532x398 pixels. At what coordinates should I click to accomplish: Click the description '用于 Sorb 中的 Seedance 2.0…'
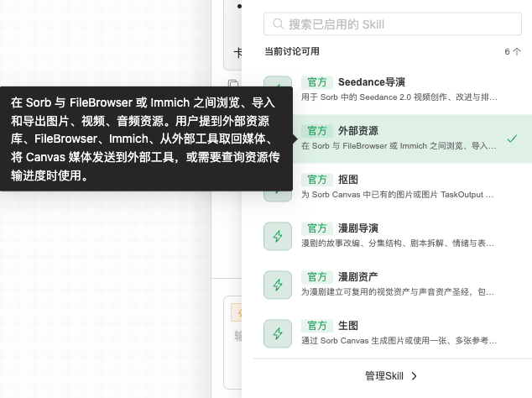[x=399, y=97]
